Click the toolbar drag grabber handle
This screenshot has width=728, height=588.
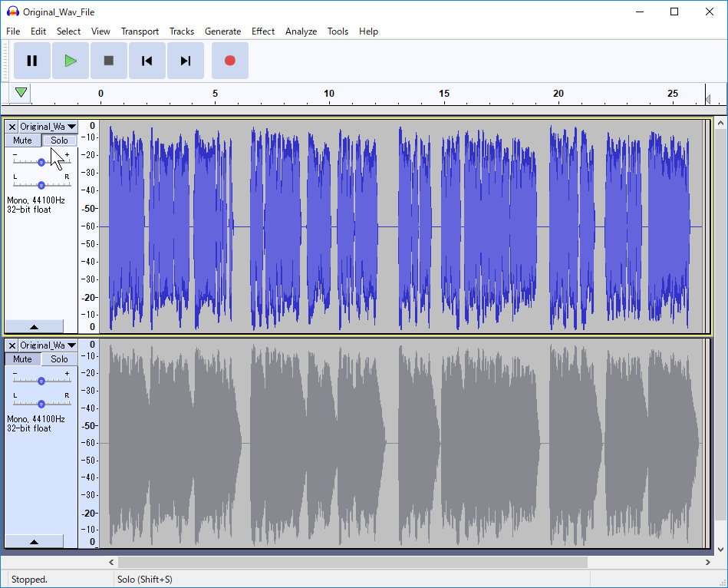click(5, 61)
